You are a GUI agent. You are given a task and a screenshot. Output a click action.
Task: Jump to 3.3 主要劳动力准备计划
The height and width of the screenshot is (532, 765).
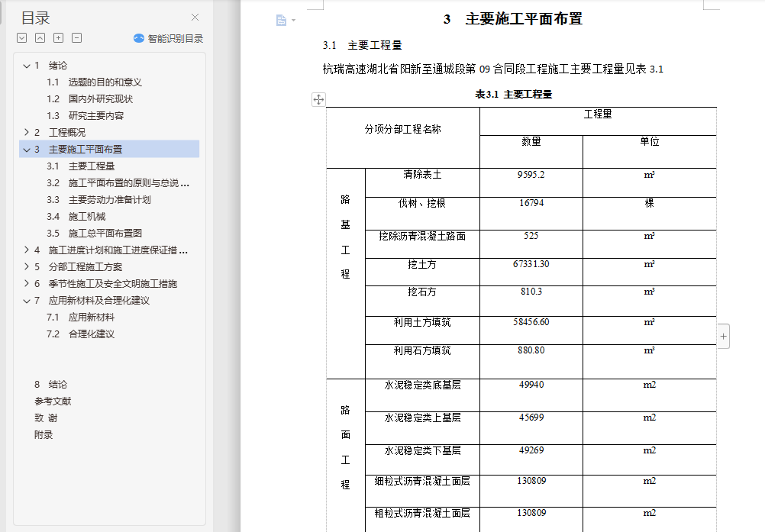pyautogui.click(x=98, y=199)
